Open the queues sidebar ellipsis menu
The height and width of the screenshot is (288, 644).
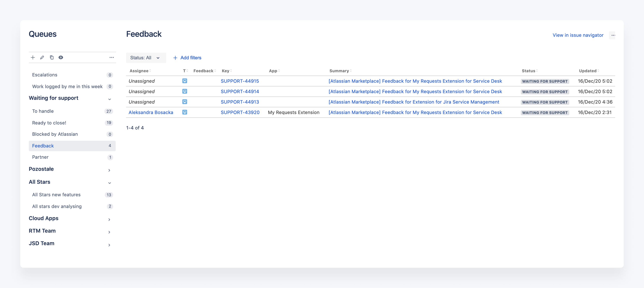click(x=112, y=57)
